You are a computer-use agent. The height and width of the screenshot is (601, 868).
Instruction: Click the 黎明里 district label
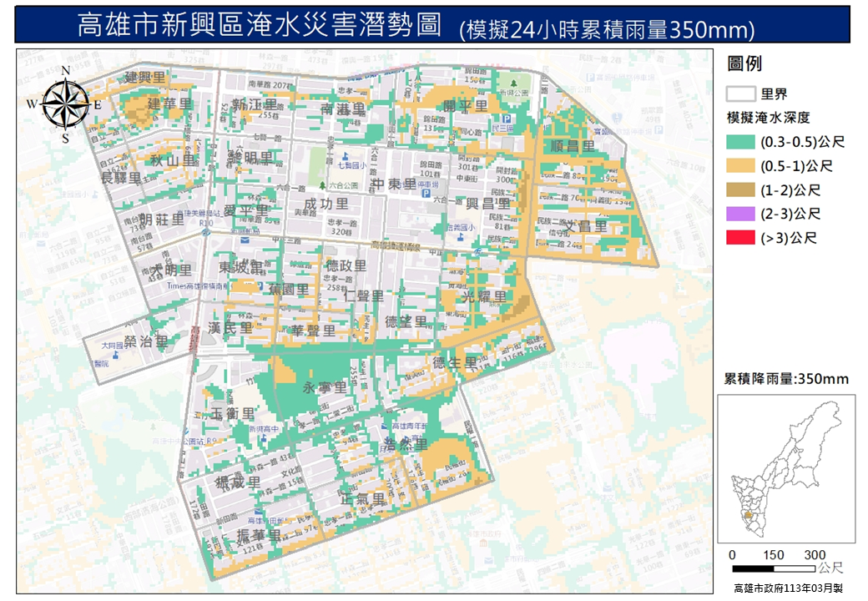point(250,158)
